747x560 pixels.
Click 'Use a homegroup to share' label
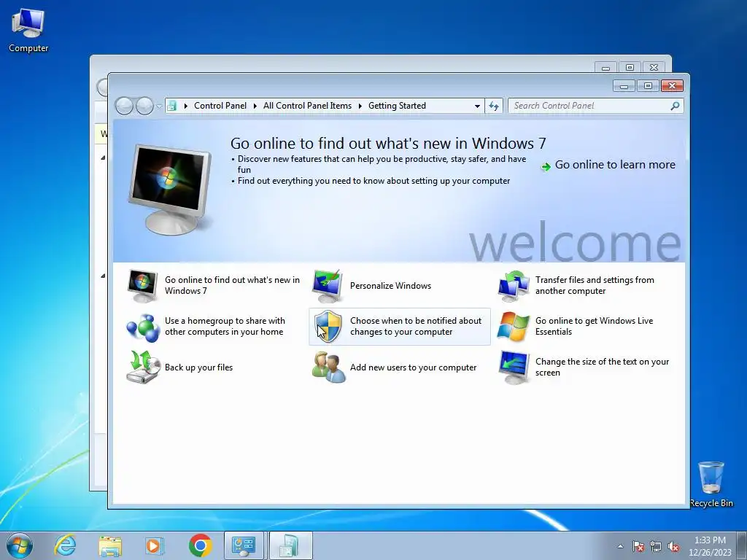pos(225,326)
